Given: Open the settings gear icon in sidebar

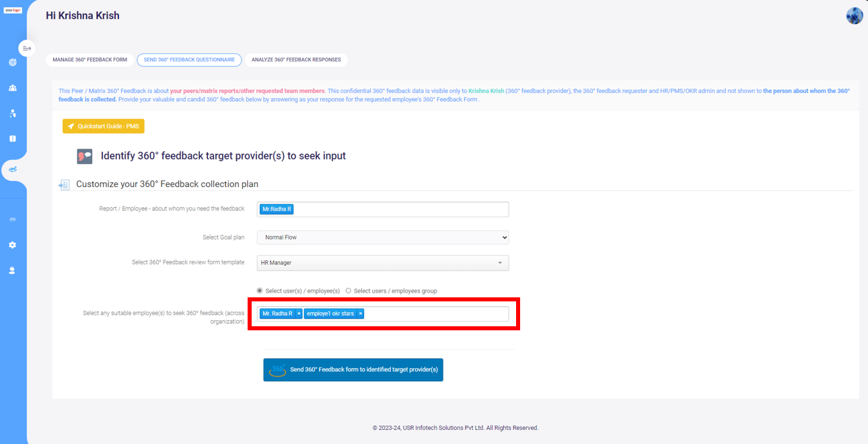Looking at the screenshot, I should coord(13,245).
